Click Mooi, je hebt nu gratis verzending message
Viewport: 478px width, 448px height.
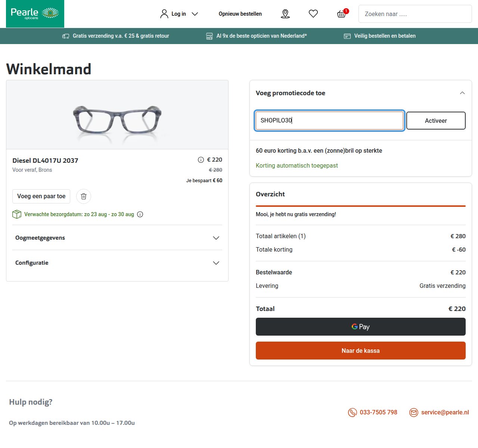(x=296, y=214)
